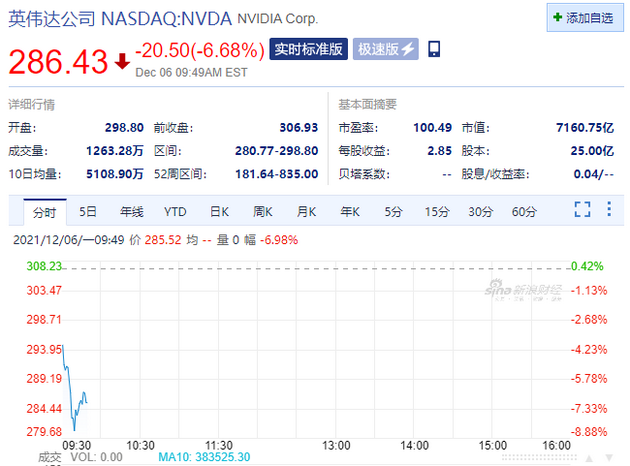This screenshot has height=466, width=630.
Task: Click the P/E ratio value 100.49
Action: (x=432, y=127)
